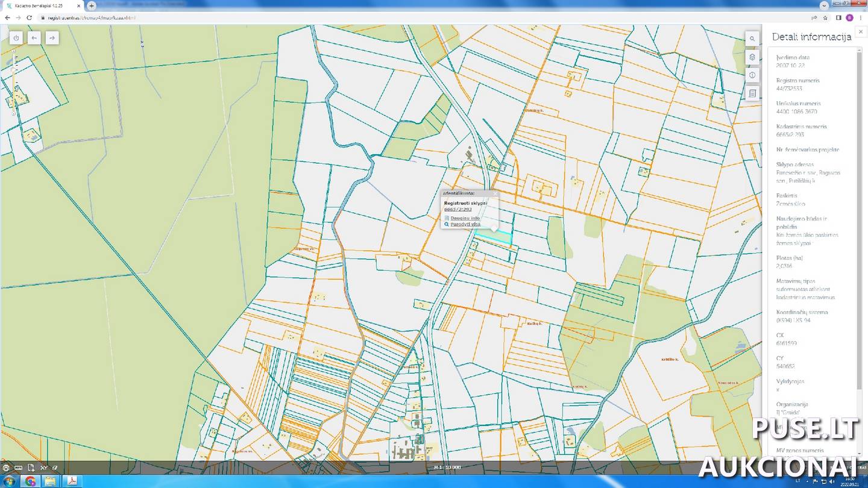Bookmark this page with star icon
Viewport: 868px width, 488px height.
tap(825, 17)
